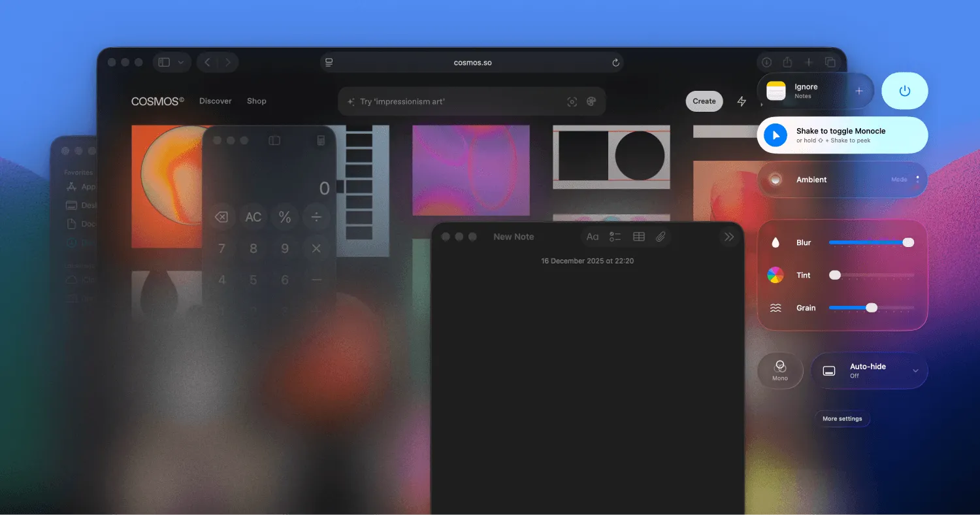Click the Grain waves icon
This screenshot has height=515, width=980.
pyautogui.click(x=776, y=308)
